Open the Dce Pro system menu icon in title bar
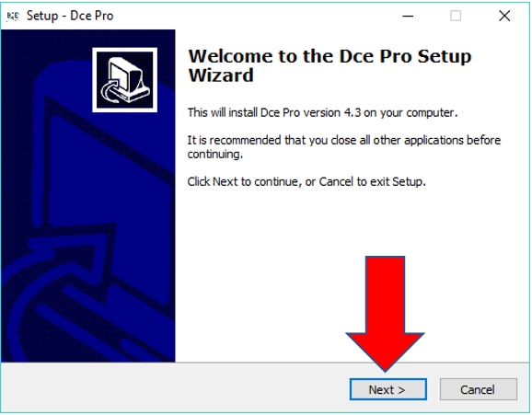The width and height of the screenshot is (532, 415). (13, 16)
